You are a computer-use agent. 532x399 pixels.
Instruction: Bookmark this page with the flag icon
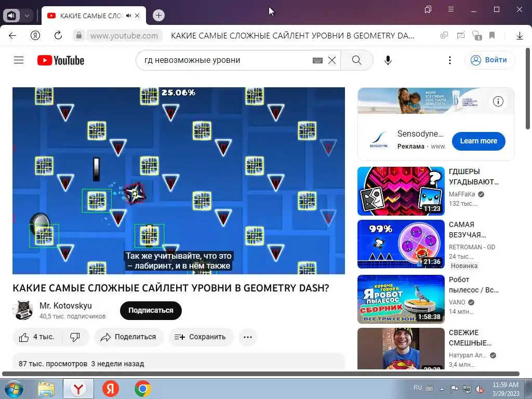[492, 35]
